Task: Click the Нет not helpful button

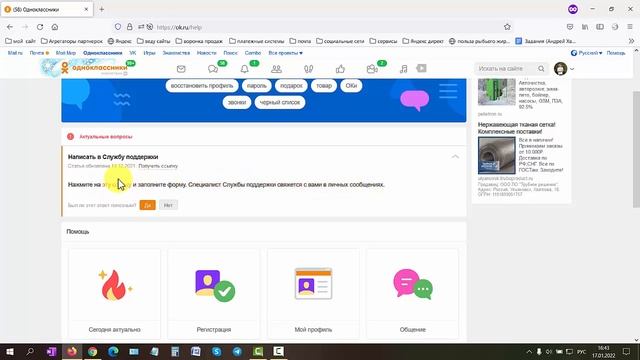Action: pyautogui.click(x=168, y=205)
